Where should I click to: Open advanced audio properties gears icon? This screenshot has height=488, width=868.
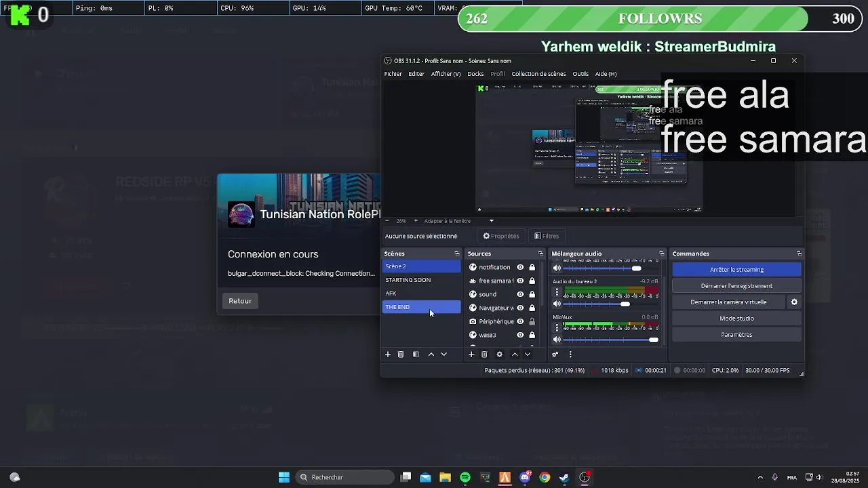click(555, 354)
